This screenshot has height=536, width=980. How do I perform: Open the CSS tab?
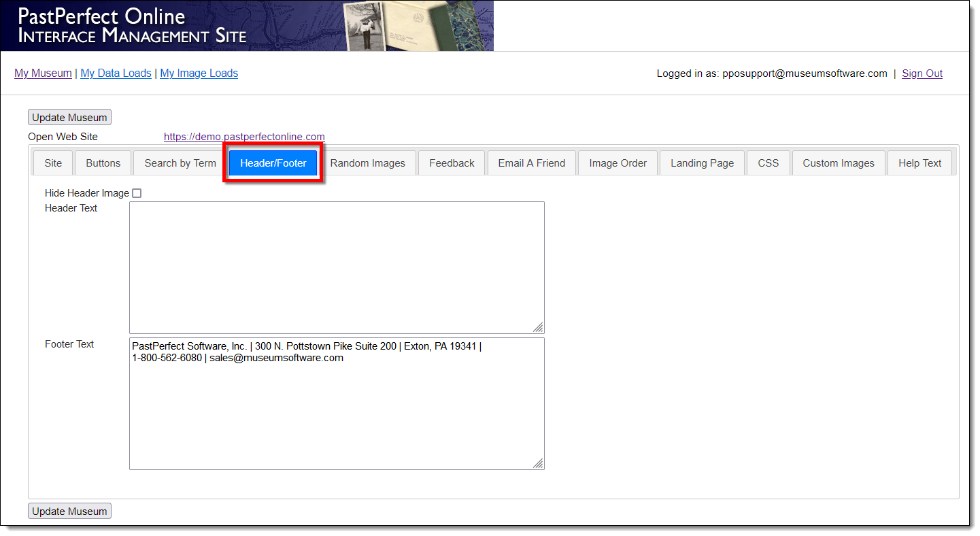[768, 163]
